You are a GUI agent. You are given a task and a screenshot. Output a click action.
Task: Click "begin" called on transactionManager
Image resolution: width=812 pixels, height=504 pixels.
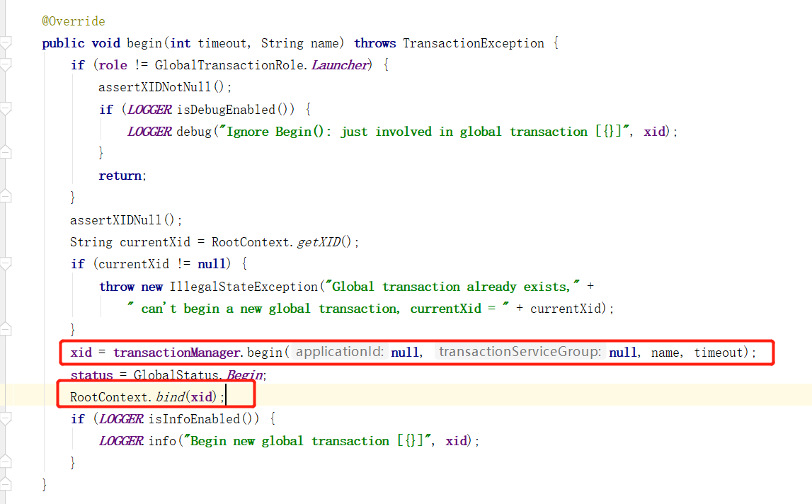click(x=265, y=353)
